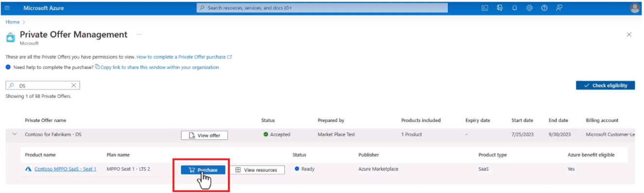Screen dimensions: 644x193
Task: Click the Market Place Test cell
Action: click(336, 134)
